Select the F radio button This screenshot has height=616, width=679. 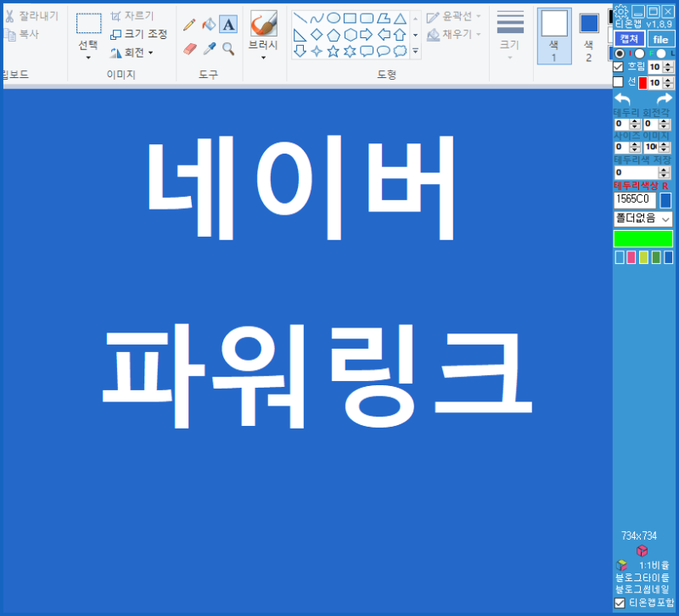[640, 53]
